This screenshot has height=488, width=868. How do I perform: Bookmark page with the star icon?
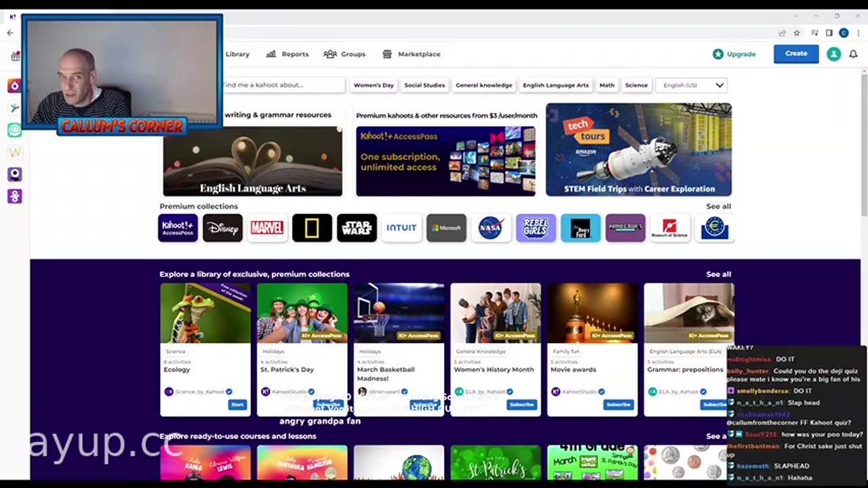click(797, 33)
